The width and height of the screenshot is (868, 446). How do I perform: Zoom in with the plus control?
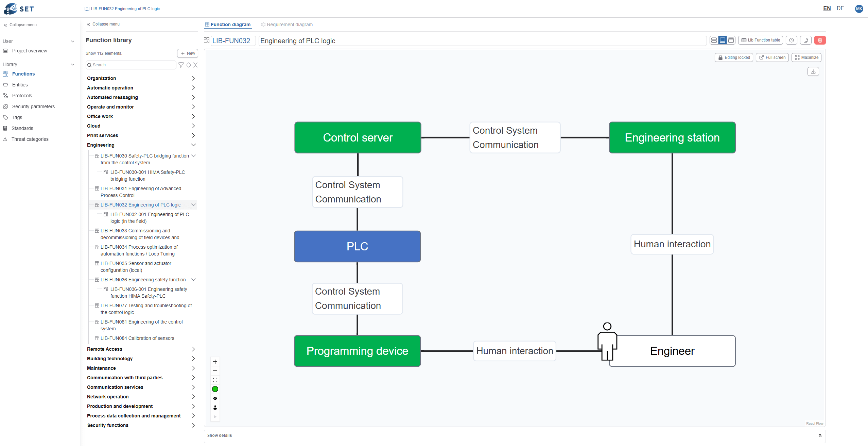point(215,362)
